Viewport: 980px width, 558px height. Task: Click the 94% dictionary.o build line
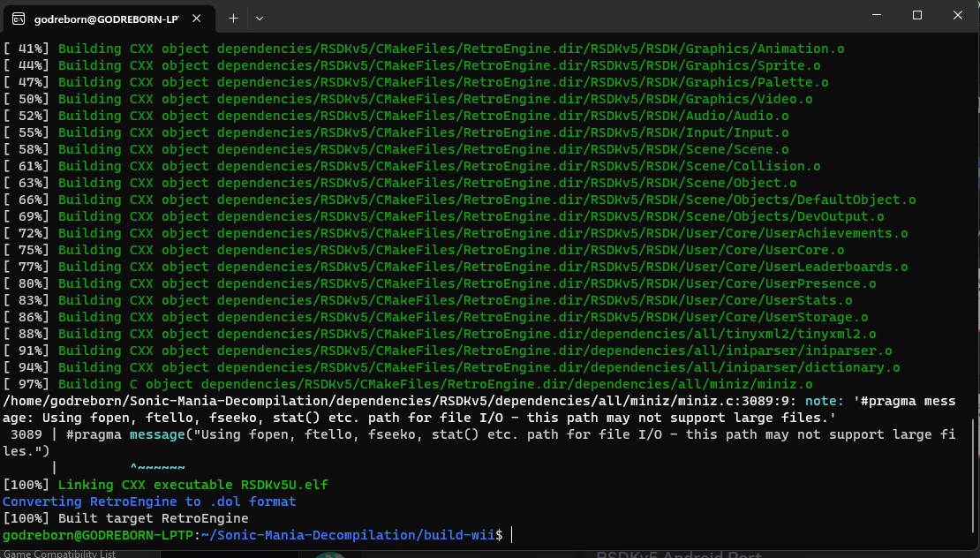coord(451,368)
